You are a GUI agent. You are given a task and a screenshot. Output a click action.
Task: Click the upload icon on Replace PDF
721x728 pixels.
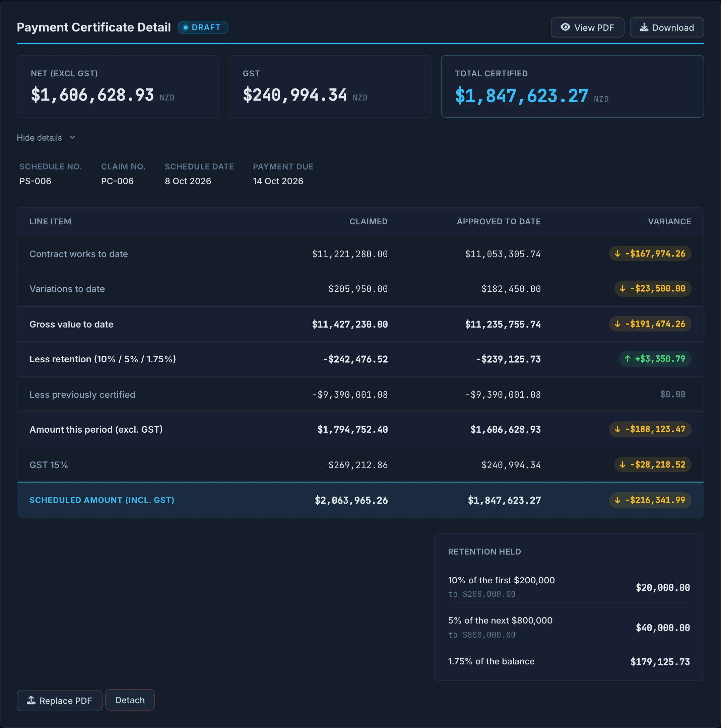tap(31, 700)
